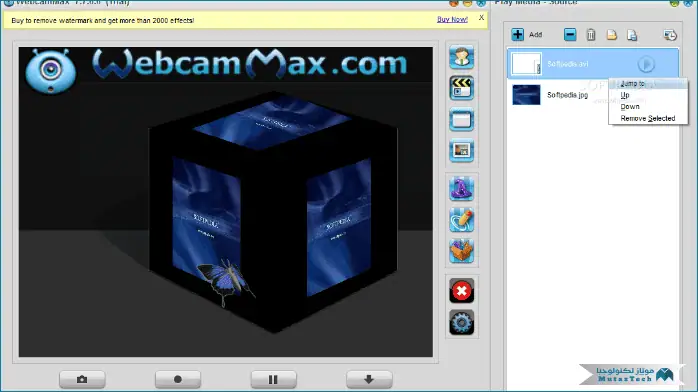The height and width of the screenshot is (392, 698).
Task: Click the trash can clear playlist icon
Action: point(591,34)
